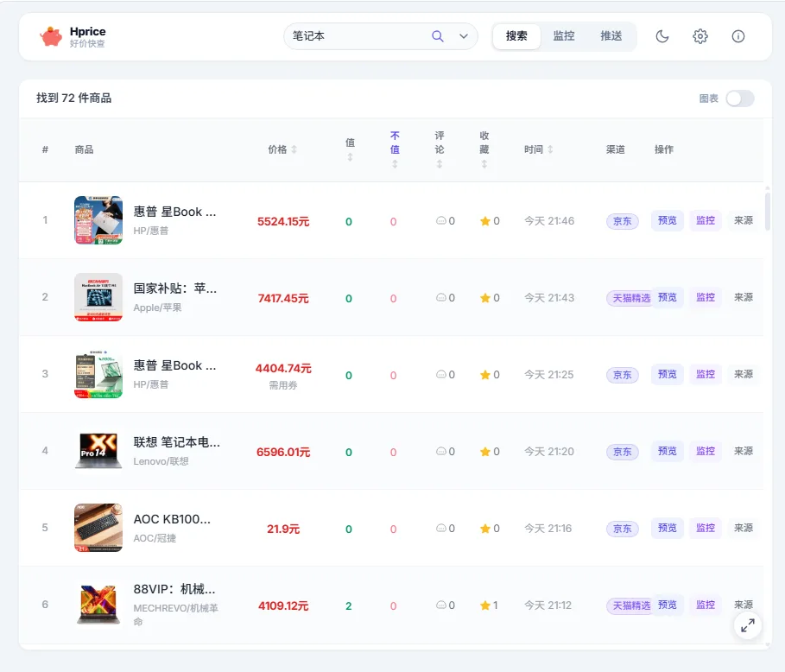
Task: Click the 找到 72 件商品 result count
Action: click(x=73, y=98)
